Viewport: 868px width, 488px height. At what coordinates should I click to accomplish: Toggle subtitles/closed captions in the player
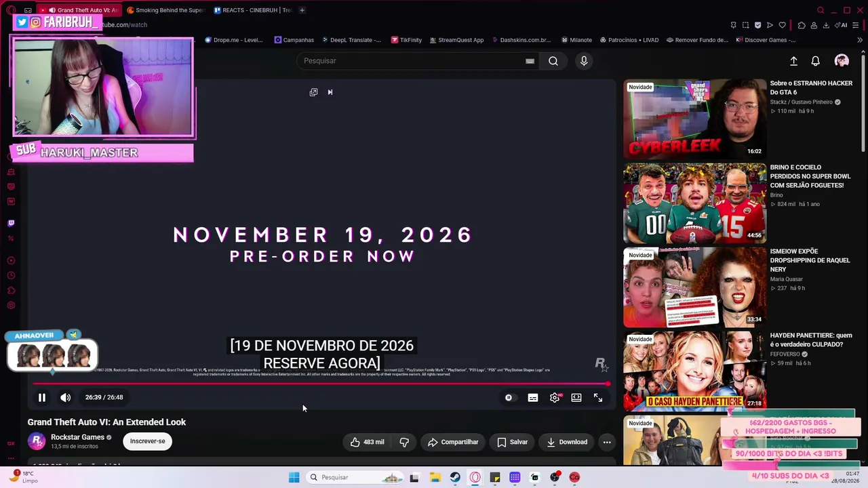coord(533,398)
